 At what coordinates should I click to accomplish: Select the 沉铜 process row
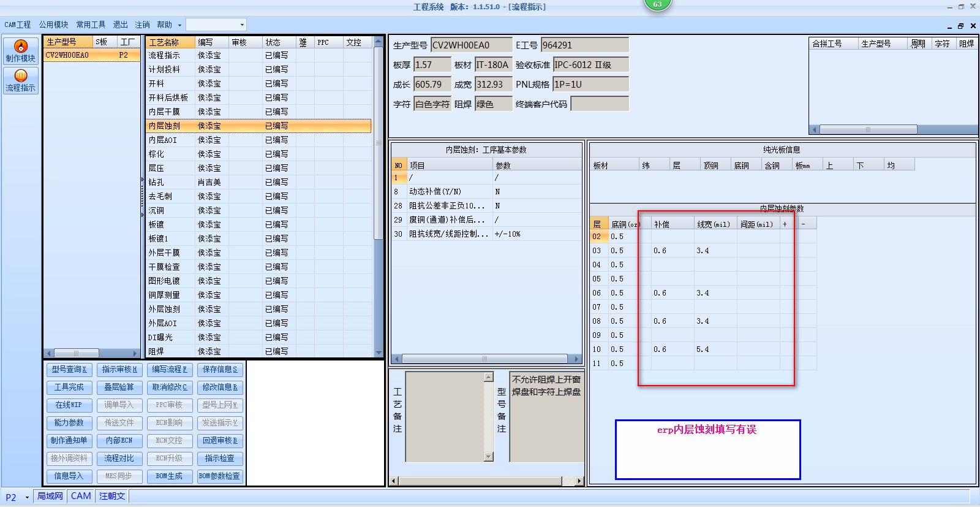pos(258,210)
